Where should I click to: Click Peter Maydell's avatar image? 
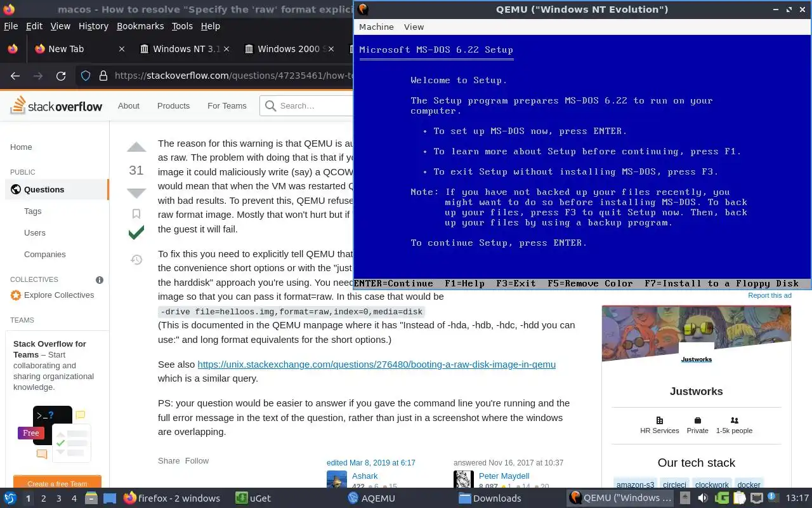pos(464,479)
